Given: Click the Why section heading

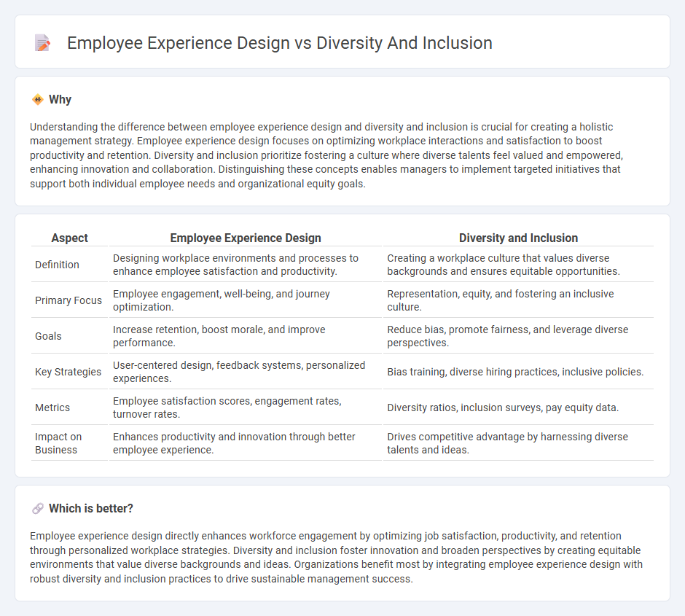Looking at the screenshot, I should tap(60, 100).
